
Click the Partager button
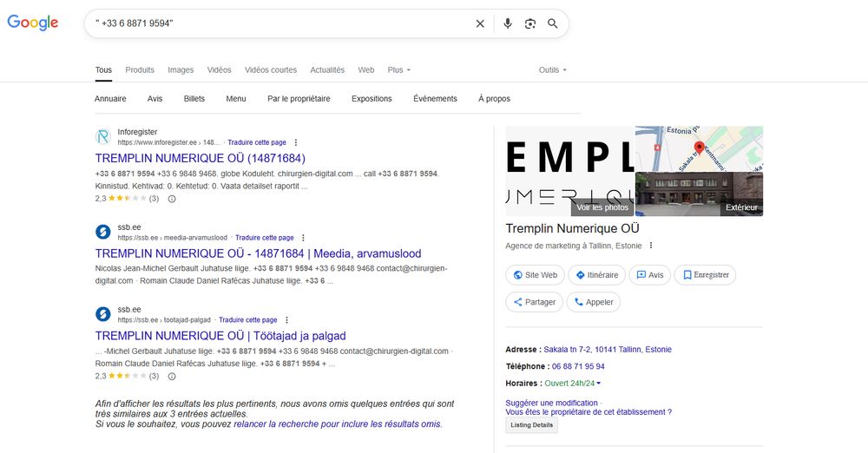click(x=534, y=302)
